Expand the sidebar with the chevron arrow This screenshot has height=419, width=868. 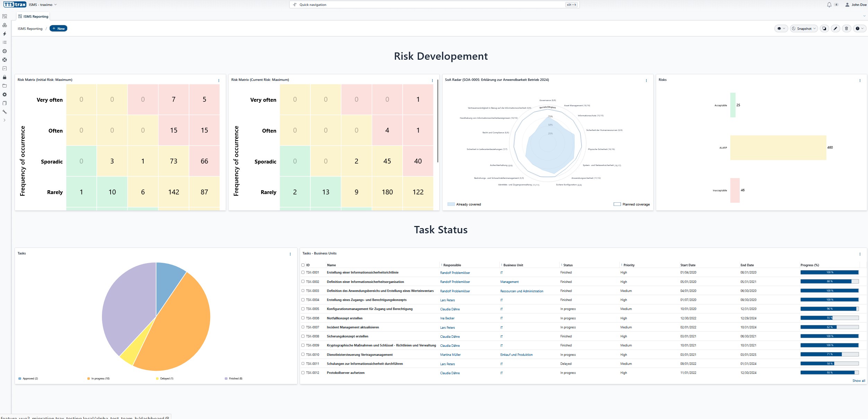click(5, 120)
